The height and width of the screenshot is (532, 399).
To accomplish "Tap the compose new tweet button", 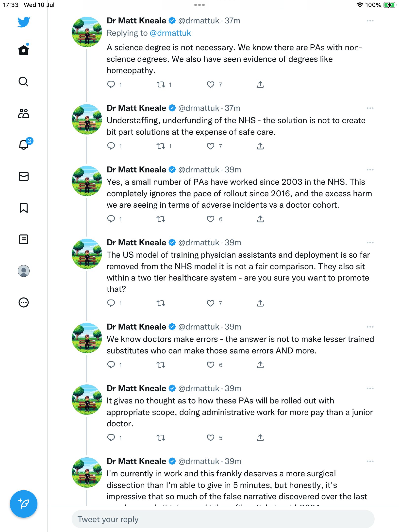I will (x=24, y=504).
